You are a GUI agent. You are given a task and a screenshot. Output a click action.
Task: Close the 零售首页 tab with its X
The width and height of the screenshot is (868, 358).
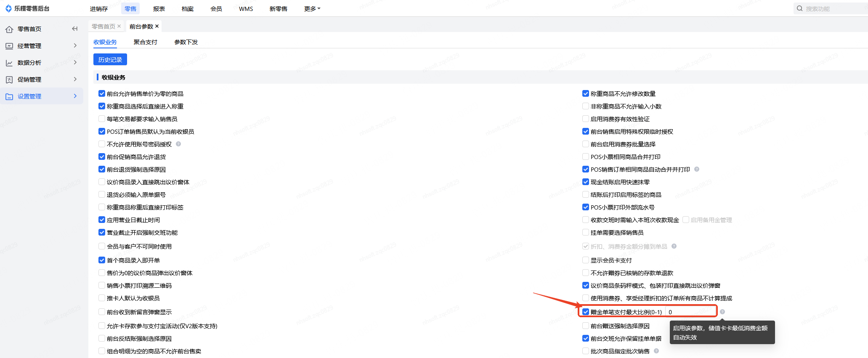click(x=119, y=26)
